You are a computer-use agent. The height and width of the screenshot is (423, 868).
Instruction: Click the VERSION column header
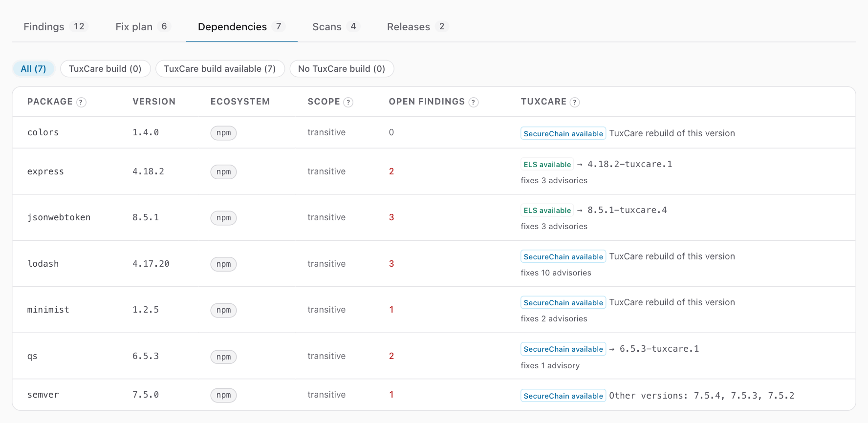click(x=154, y=102)
